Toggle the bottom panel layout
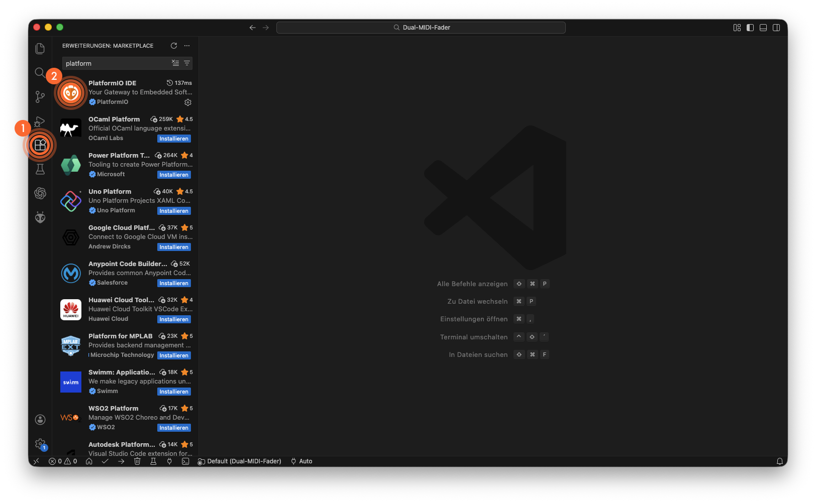This screenshot has width=816, height=504. tap(763, 28)
